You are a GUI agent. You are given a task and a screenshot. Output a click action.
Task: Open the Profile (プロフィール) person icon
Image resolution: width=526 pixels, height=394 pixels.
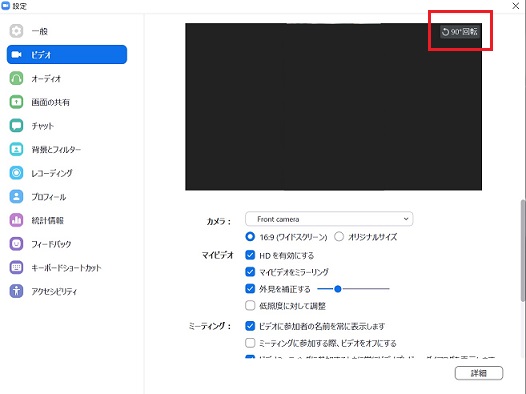(x=16, y=196)
